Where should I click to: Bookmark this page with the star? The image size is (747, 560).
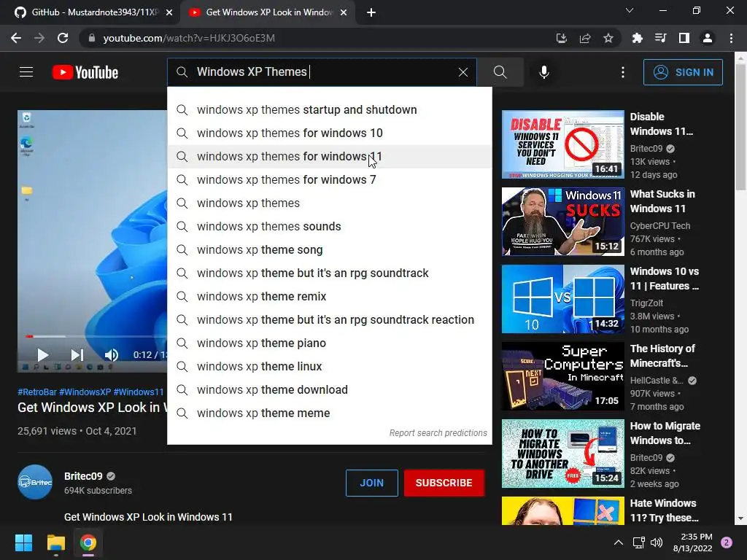click(608, 38)
